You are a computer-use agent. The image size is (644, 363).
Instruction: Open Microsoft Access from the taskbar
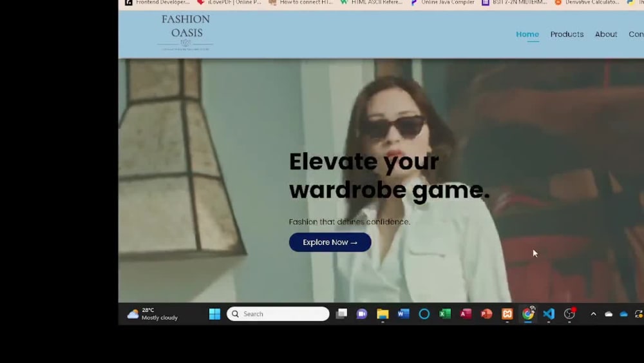[466, 314]
